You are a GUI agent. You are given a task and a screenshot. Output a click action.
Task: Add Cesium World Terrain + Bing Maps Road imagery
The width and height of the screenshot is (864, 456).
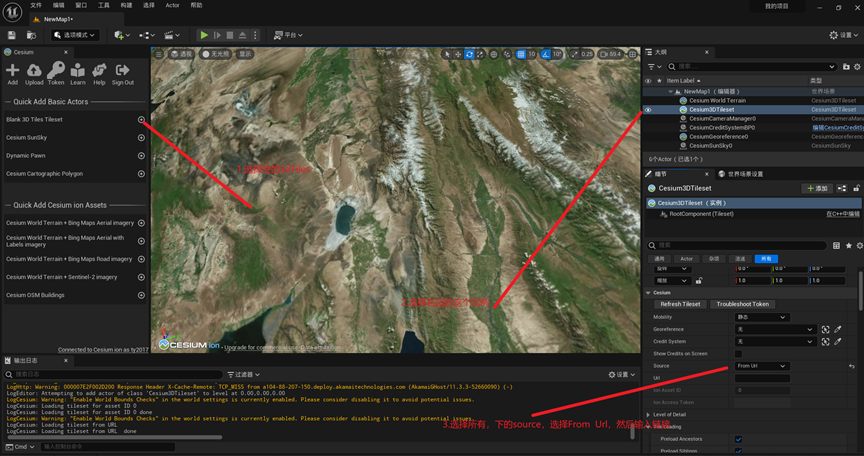click(141, 259)
